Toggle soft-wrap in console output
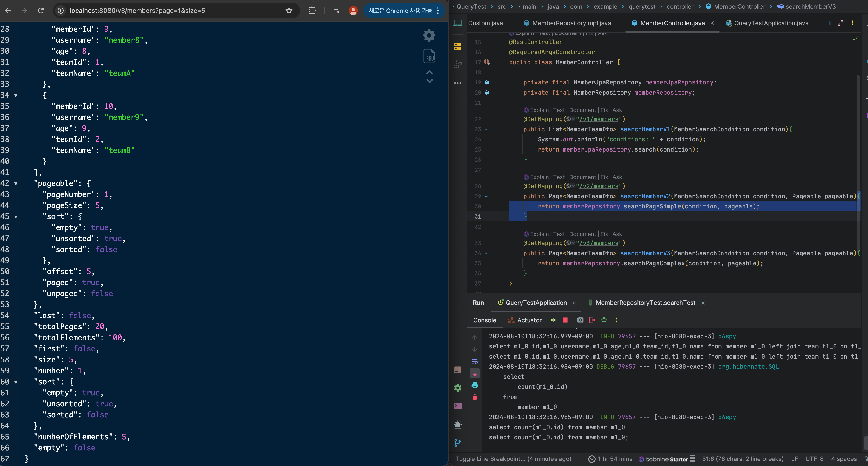The height and width of the screenshot is (466, 868). tap(474, 362)
